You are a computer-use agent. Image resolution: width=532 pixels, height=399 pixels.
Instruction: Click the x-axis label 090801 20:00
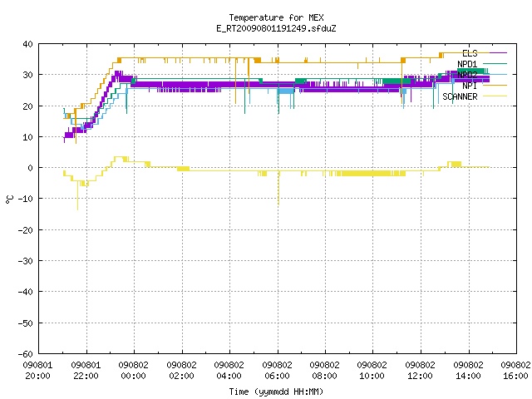pyautogui.click(x=37, y=371)
